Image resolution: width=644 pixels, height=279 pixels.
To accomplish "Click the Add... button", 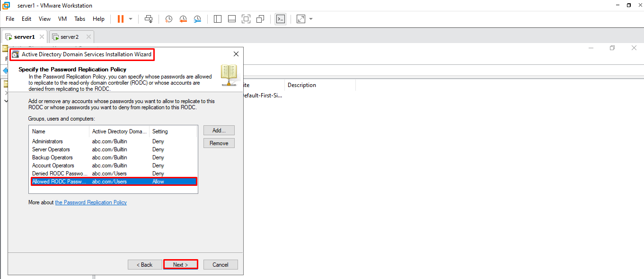I will click(219, 131).
